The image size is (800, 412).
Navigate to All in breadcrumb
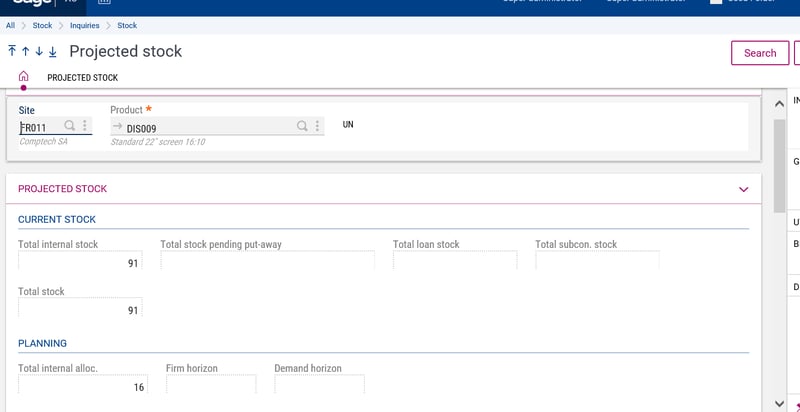10,25
